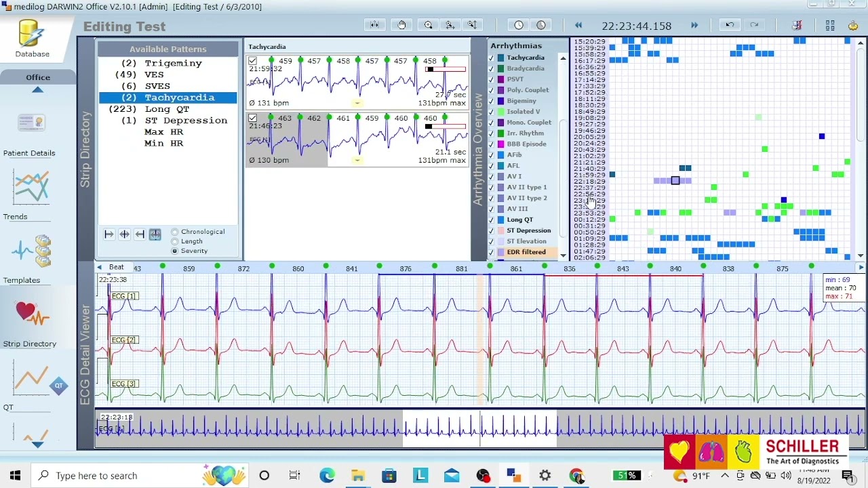The height and width of the screenshot is (488, 868).
Task: Click the Long QT arrhythmia label
Action: coord(520,220)
